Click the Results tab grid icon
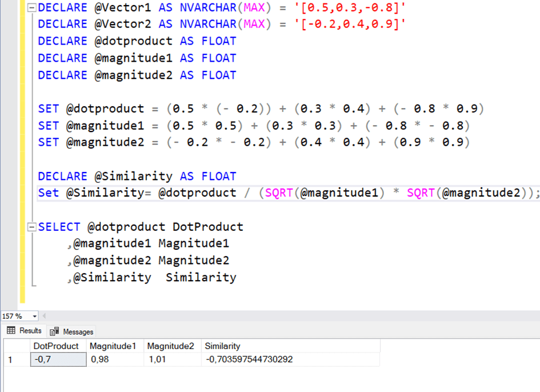This screenshot has width=540, height=392. [x=11, y=331]
